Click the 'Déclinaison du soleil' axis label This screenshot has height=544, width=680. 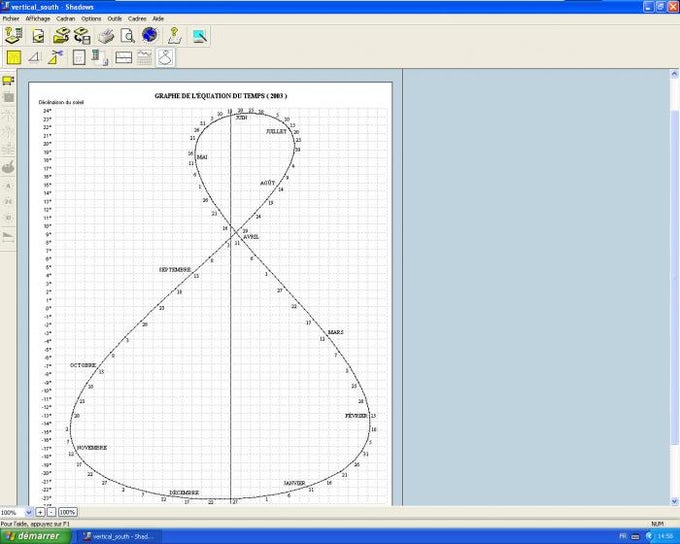click(61, 102)
